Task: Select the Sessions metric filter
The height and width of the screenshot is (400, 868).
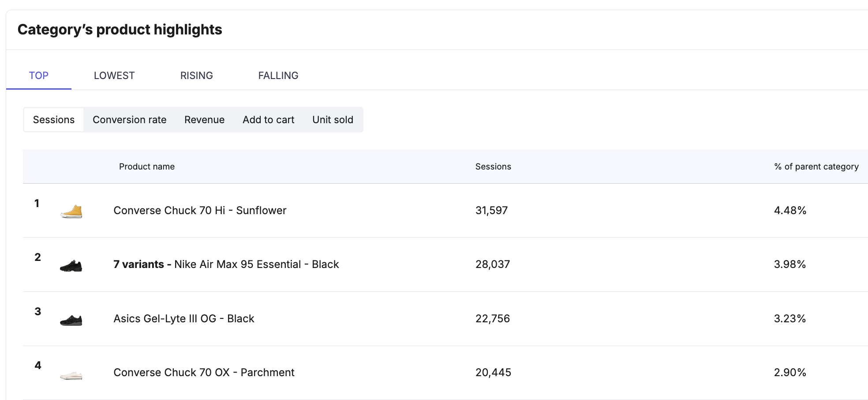Action: point(54,120)
